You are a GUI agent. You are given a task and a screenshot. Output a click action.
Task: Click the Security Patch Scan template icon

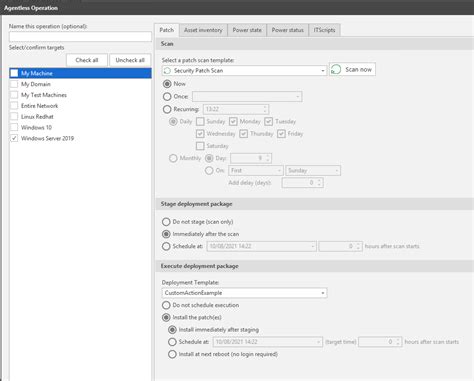click(x=168, y=71)
